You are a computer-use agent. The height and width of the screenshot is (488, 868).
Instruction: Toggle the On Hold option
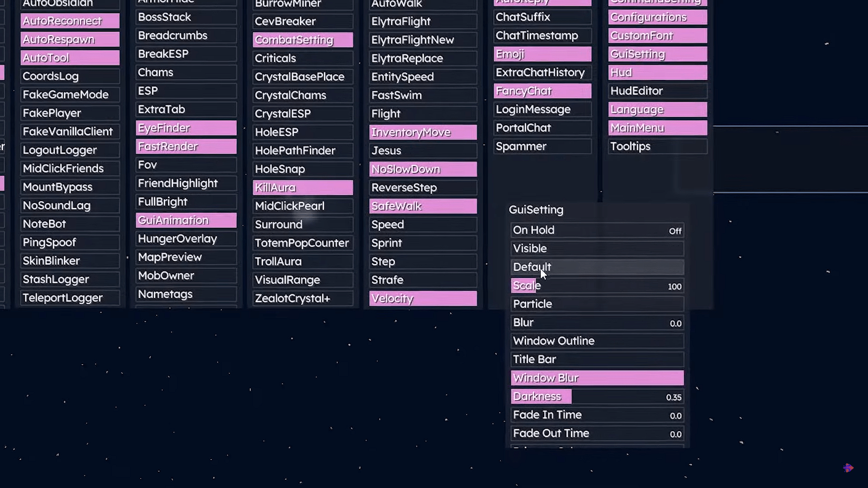click(x=597, y=230)
